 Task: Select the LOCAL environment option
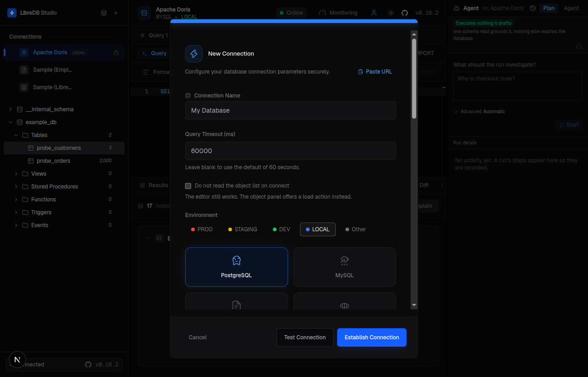click(x=318, y=229)
